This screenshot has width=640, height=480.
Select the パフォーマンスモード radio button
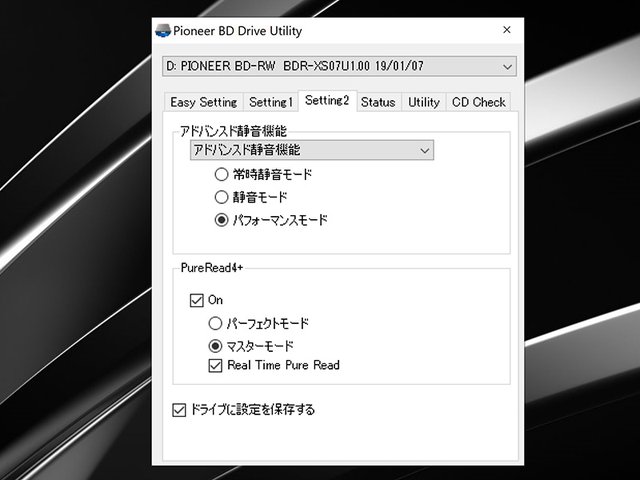point(222,220)
